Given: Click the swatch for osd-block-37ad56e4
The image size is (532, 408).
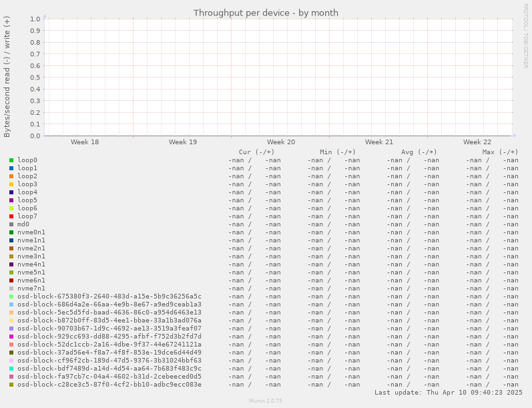Looking at the screenshot, I should click(11, 353).
